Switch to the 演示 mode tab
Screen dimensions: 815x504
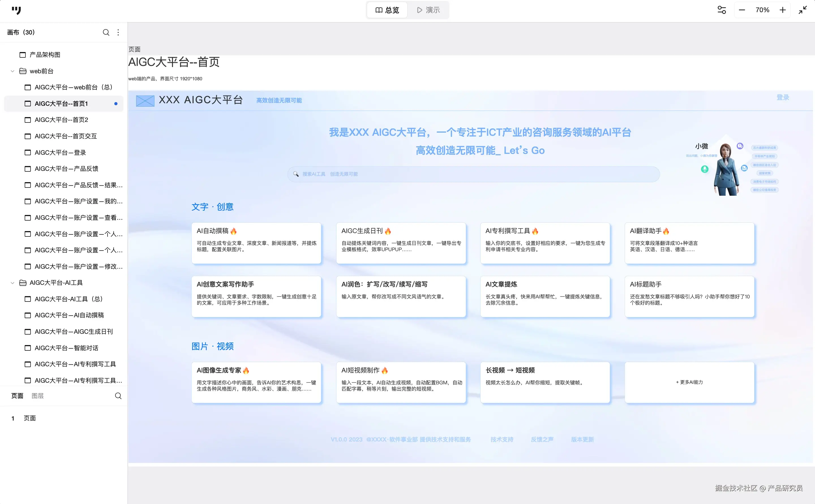coord(428,10)
